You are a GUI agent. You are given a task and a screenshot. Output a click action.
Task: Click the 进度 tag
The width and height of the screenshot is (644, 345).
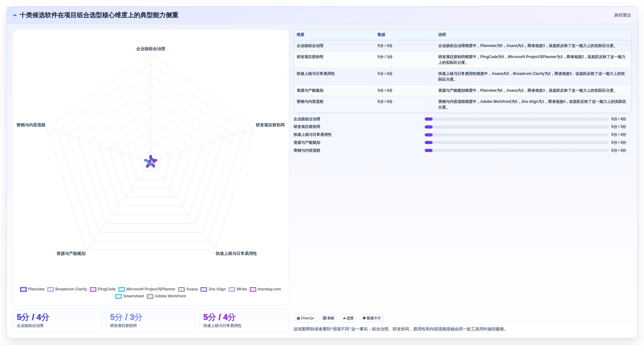[348, 318]
